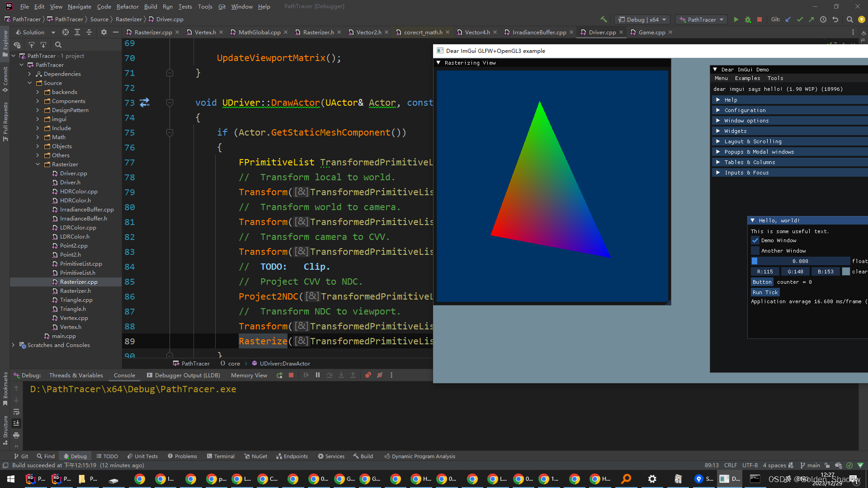Fold if-block at line 75 gutter

pyautogui.click(x=170, y=132)
